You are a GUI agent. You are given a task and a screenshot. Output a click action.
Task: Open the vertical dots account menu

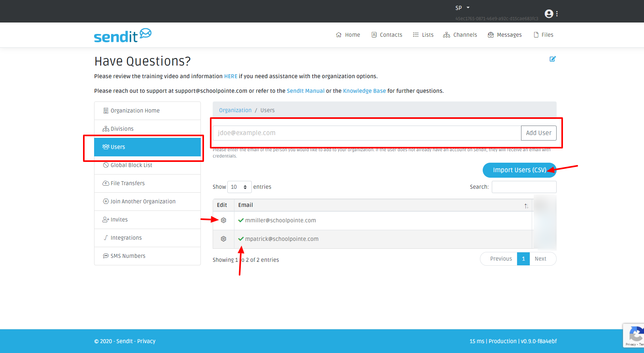coord(557,14)
